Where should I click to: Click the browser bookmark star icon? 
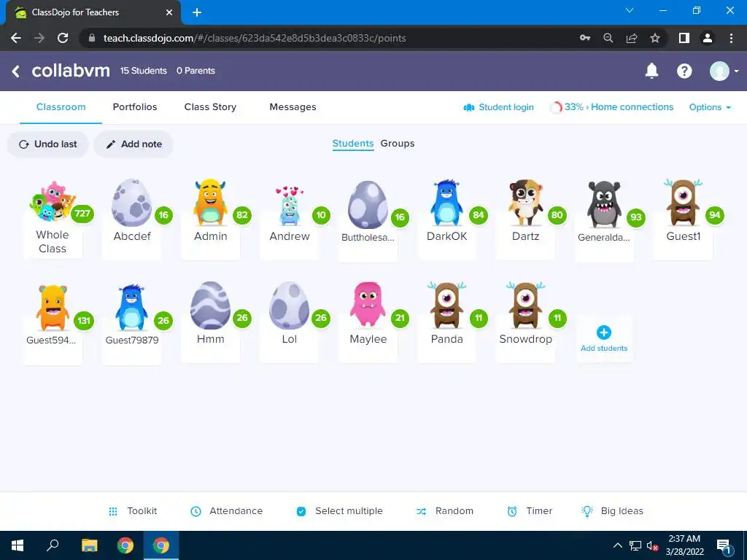tap(655, 38)
